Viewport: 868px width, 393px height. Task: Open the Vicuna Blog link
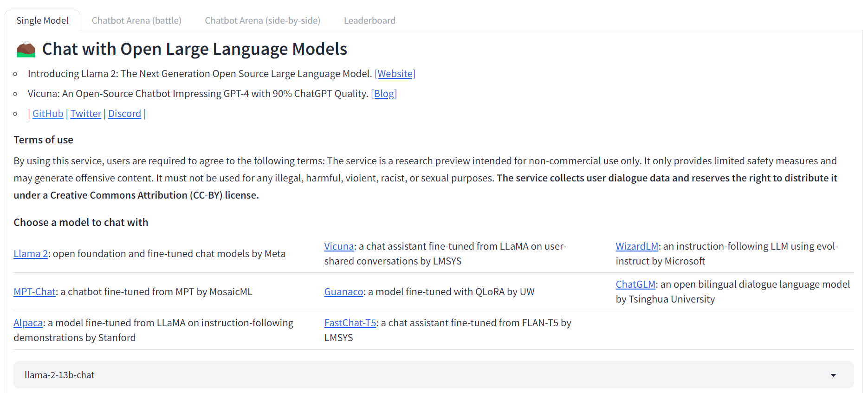pyautogui.click(x=384, y=94)
